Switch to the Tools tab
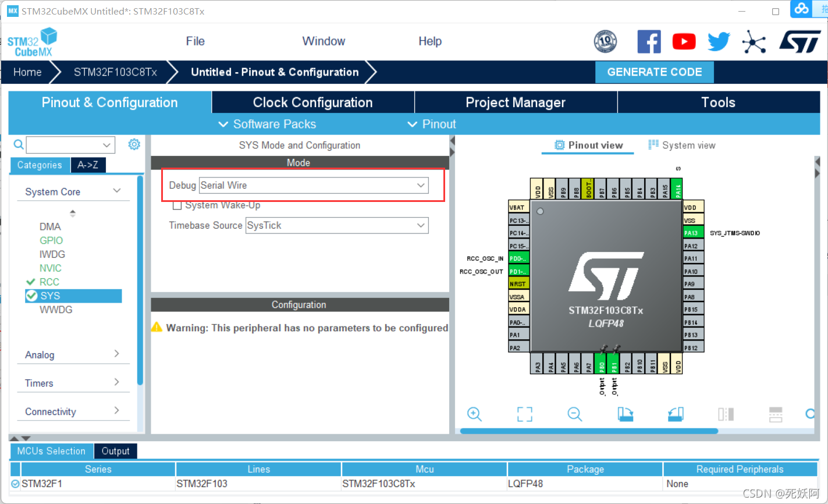 (718, 102)
